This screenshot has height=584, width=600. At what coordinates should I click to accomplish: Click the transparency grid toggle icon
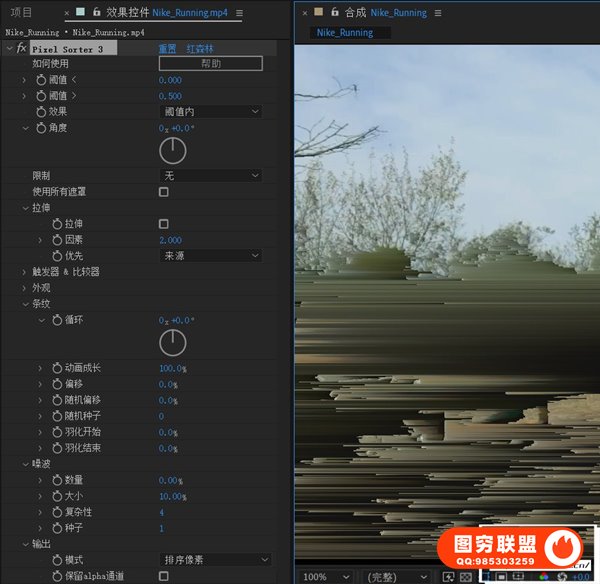pyautogui.click(x=465, y=577)
